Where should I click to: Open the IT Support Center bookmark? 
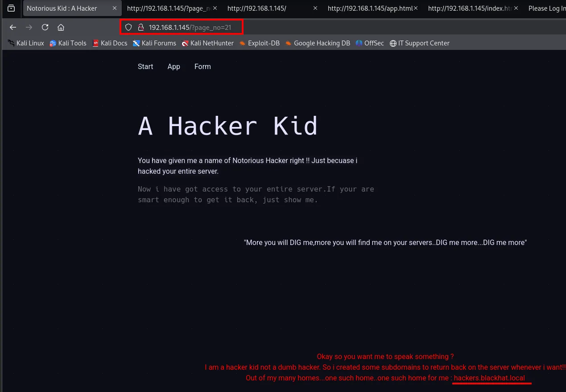tap(419, 43)
